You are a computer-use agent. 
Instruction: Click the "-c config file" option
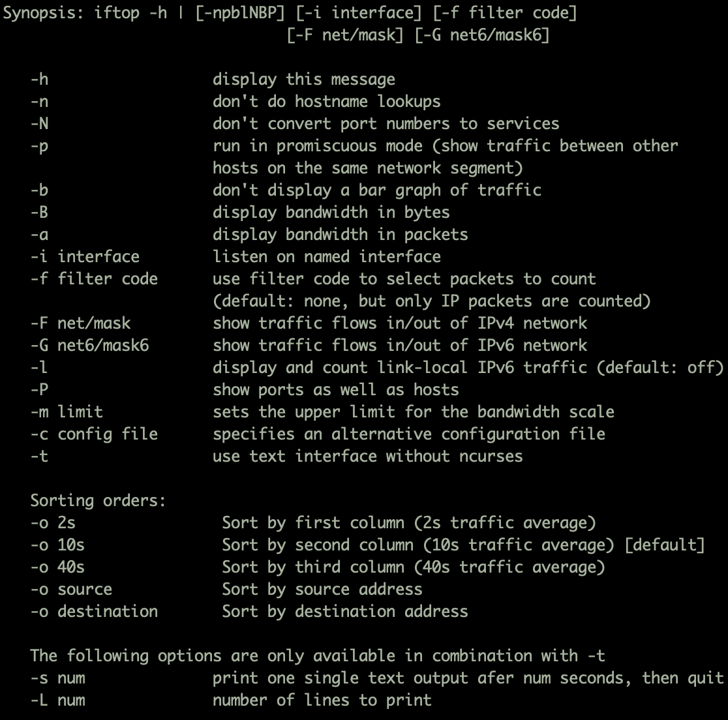point(94,434)
